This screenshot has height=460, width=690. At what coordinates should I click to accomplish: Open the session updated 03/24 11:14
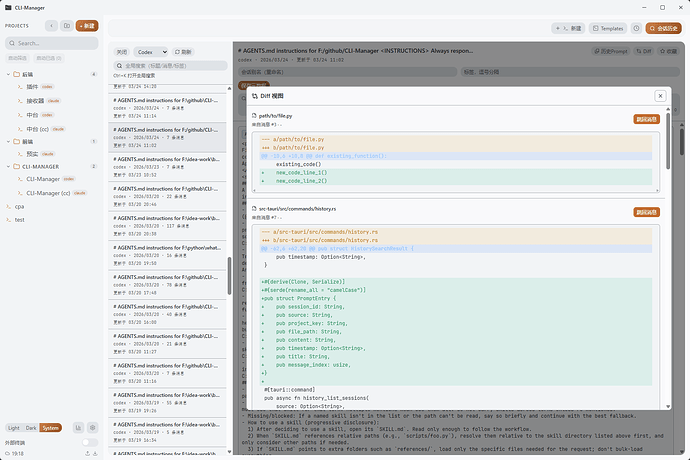tap(167, 107)
